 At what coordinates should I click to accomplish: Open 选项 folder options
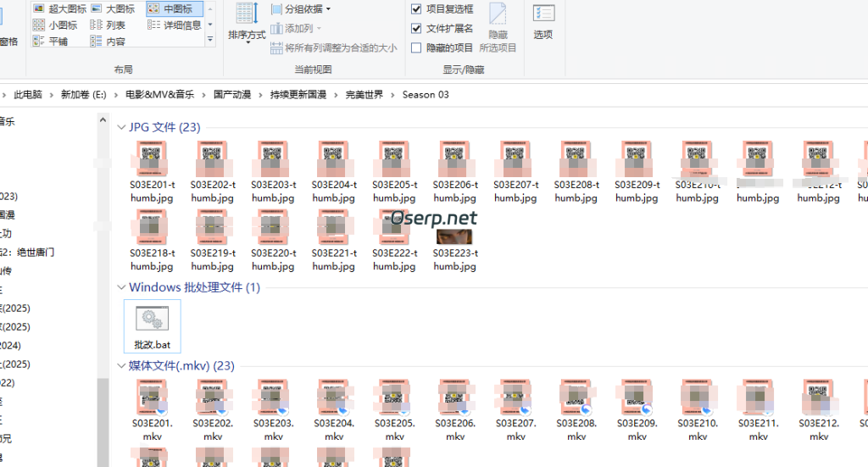coord(543,22)
